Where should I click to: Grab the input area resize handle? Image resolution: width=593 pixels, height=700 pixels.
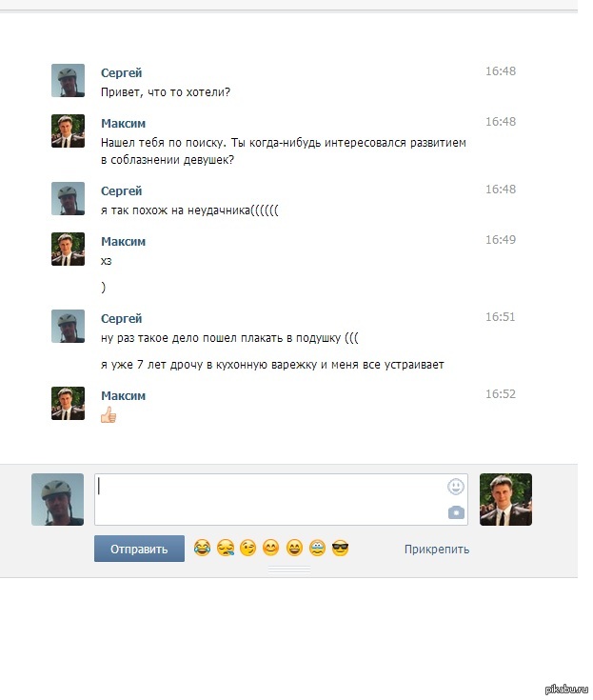289,570
